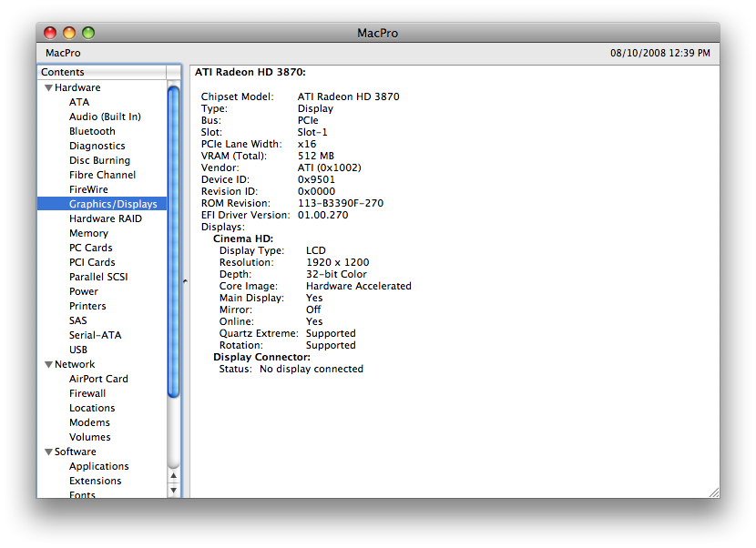Click EFI Driver Version 01.00.270
Viewport: 756px width, 548px height.
tap(322, 216)
